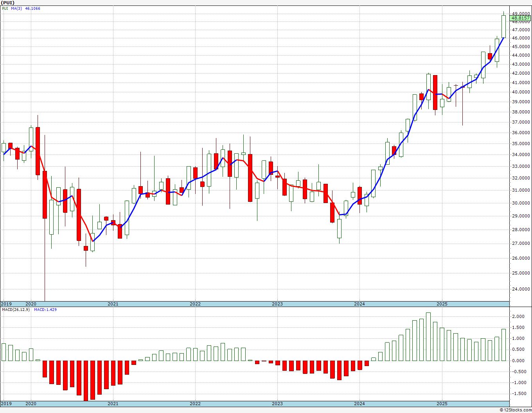Image resolution: width=532 pixels, height=413 pixels.
Task: Click 2019 on the price chart time axis
Action: coord(6,304)
